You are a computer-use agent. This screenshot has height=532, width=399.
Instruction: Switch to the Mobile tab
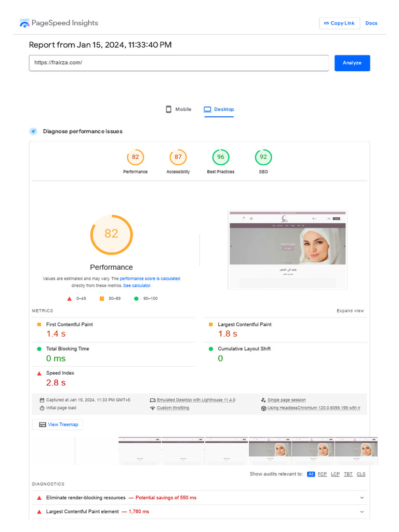179,109
